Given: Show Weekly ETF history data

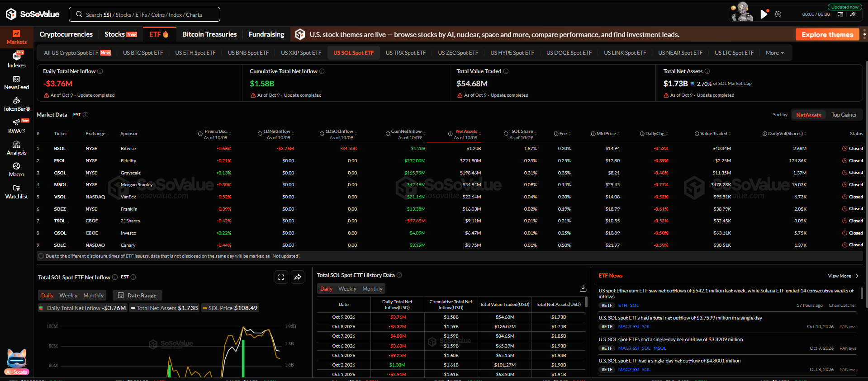Looking at the screenshot, I should pos(347,289).
